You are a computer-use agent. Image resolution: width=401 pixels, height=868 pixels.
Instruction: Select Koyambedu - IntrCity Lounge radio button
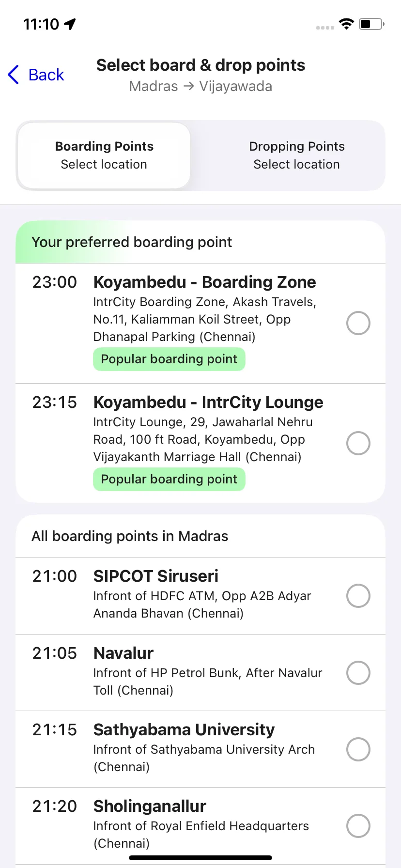(358, 443)
